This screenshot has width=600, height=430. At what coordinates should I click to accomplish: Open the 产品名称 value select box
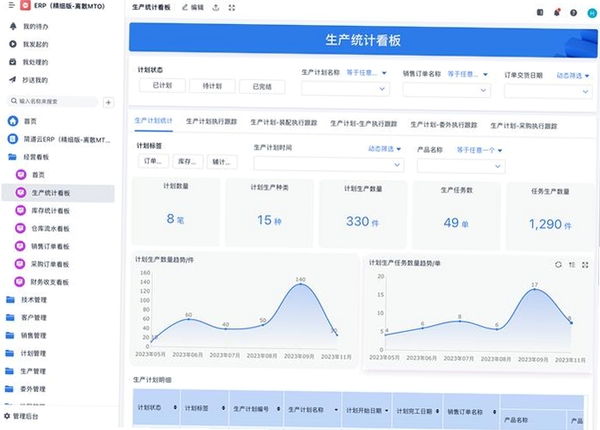[461, 166]
